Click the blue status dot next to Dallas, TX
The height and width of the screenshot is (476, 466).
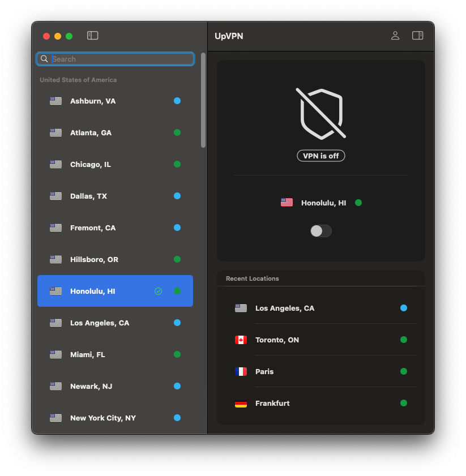[177, 196]
